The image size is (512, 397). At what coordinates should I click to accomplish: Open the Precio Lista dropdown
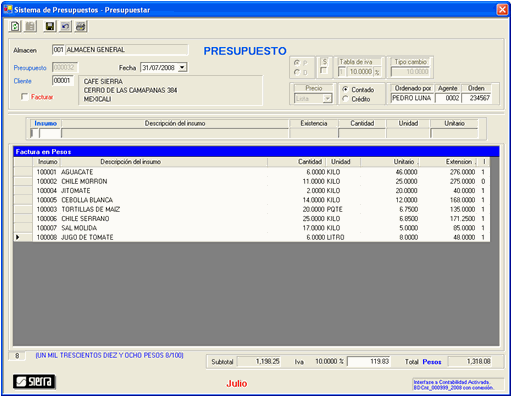(328, 99)
